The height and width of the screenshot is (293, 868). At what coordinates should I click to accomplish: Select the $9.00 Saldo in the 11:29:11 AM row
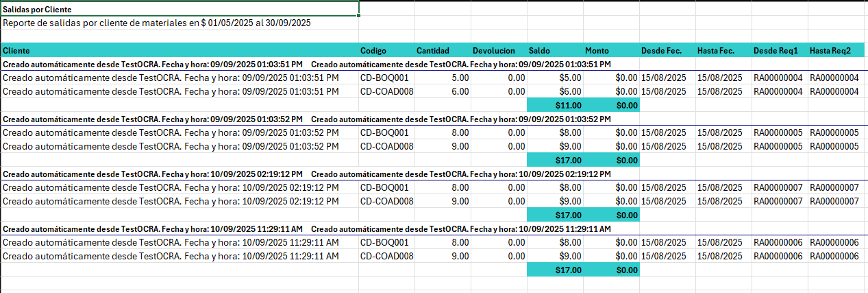coord(555,256)
